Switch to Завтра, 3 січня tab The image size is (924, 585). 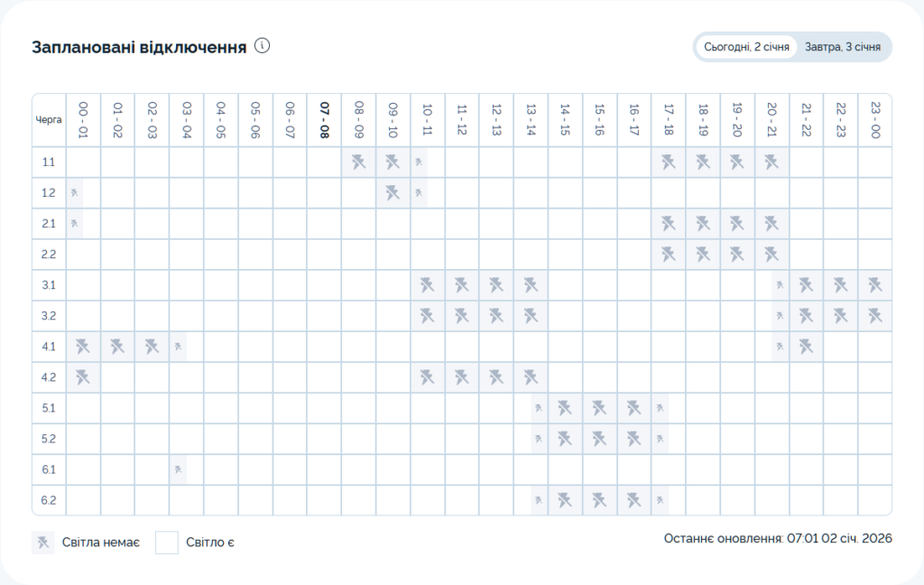845,47
